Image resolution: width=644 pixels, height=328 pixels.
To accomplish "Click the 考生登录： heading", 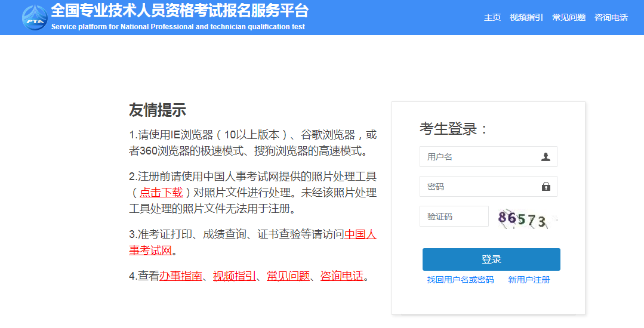I will click(x=454, y=129).
